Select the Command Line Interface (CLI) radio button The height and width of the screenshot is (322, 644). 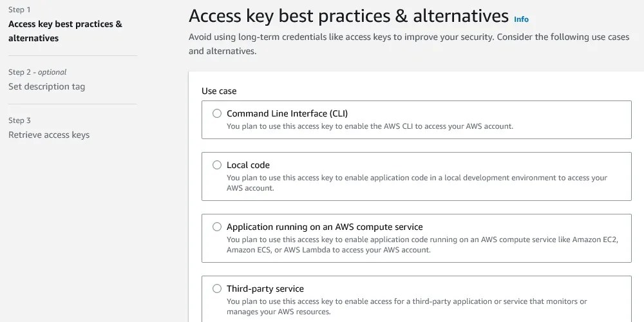point(217,113)
